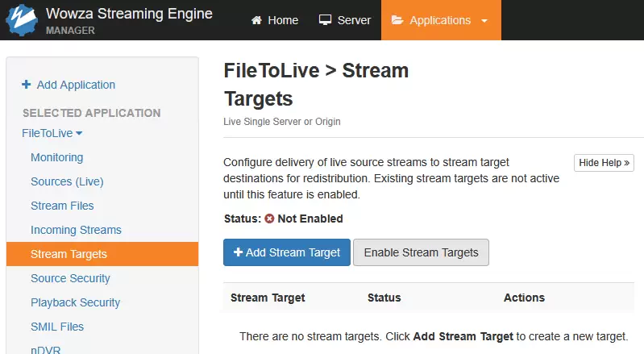Open the nDVR sidebar item

tap(46, 350)
